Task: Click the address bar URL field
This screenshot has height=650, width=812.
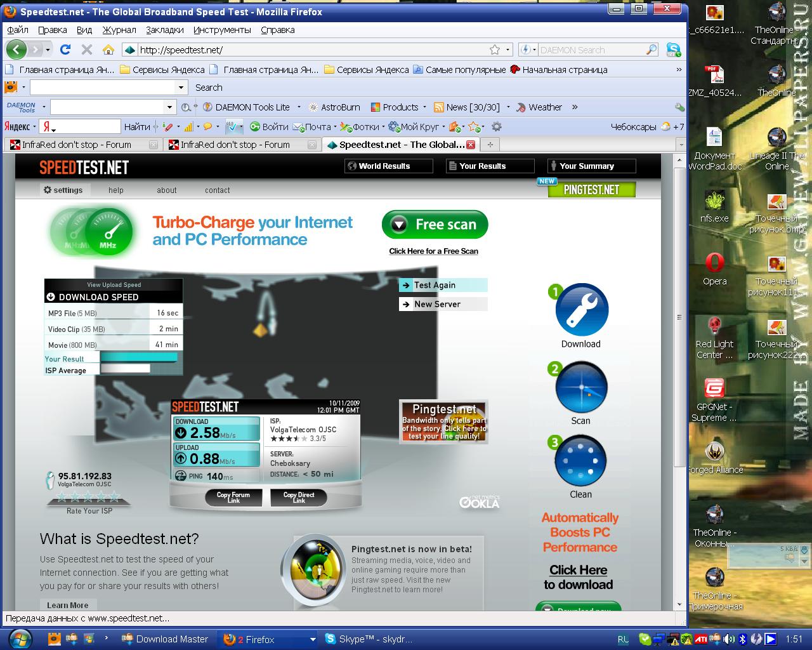Action: coord(311,50)
